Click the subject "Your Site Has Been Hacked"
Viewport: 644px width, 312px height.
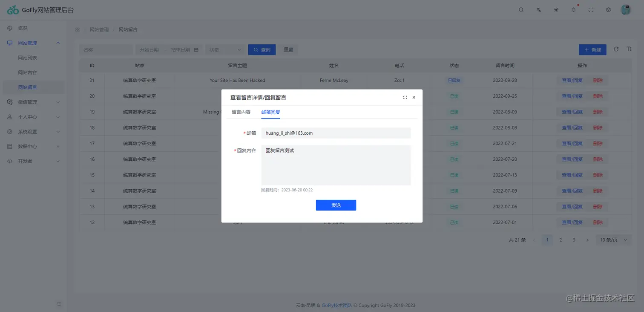point(237,81)
